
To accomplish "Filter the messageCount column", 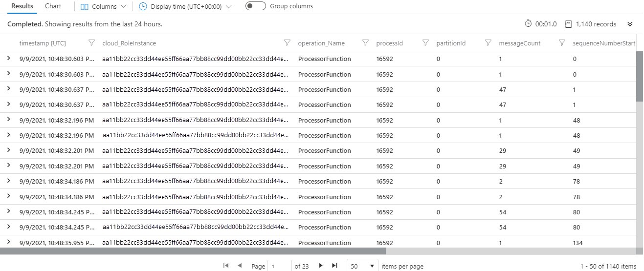I will 562,43.
